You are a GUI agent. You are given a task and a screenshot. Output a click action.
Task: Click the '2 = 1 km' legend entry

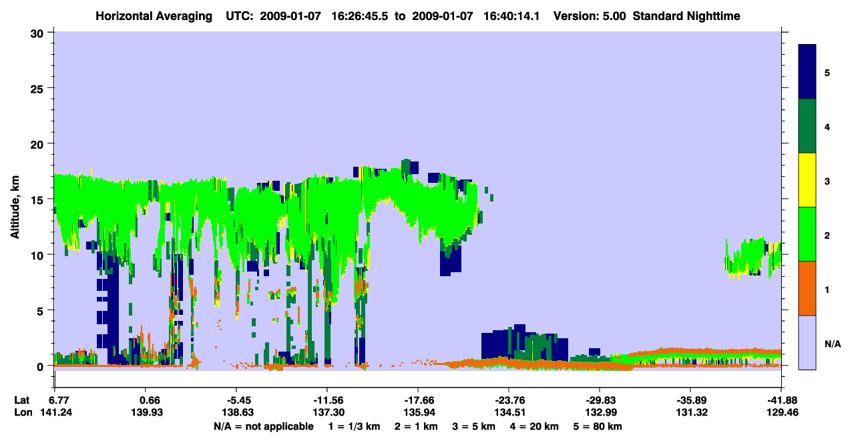coord(415,426)
